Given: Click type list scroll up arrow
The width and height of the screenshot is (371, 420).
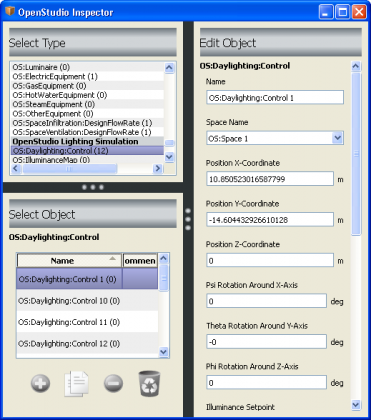Looking at the screenshot, I should (169, 68).
